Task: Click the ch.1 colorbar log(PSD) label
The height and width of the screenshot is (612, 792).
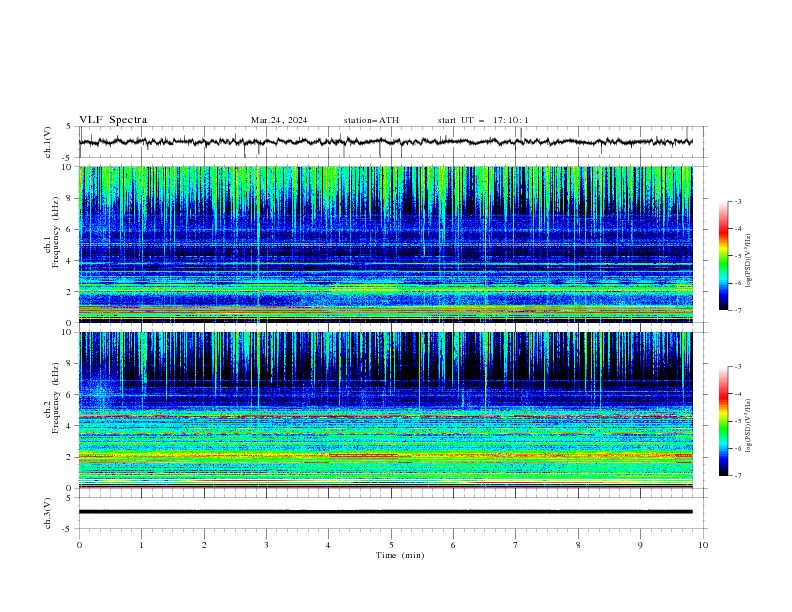Action: (748, 260)
